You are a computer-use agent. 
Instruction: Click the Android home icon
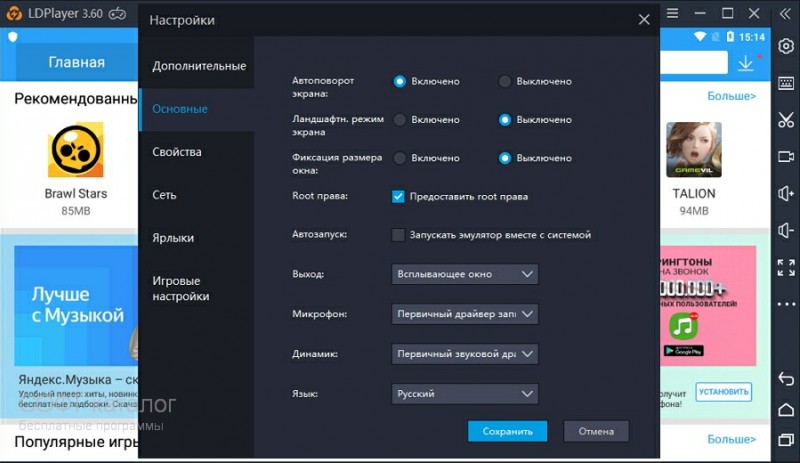pyautogui.click(x=786, y=409)
